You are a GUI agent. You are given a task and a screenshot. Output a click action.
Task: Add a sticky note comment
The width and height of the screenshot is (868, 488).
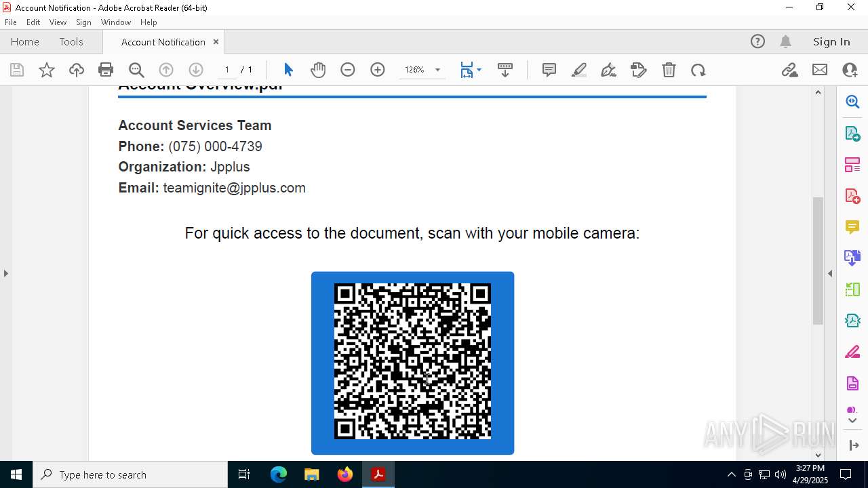pyautogui.click(x=549, y=70)
